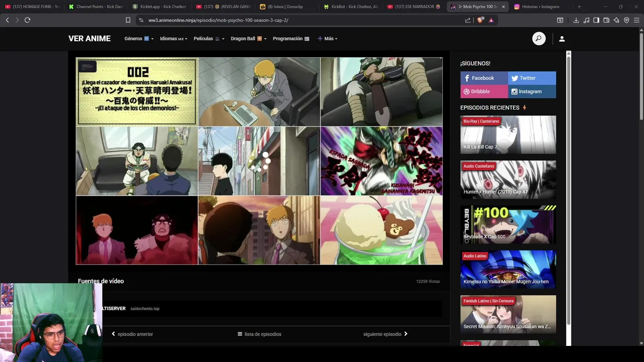644x362 pixels.
Task: Click the page vertical scrollbar
Action: pos(641,75)
